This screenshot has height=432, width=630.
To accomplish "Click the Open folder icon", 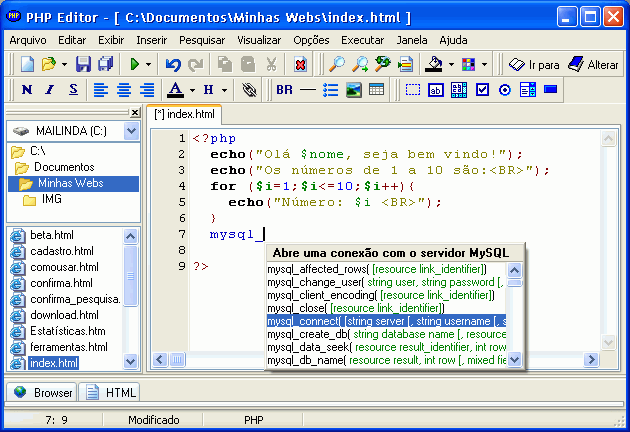I will point(49,64).
